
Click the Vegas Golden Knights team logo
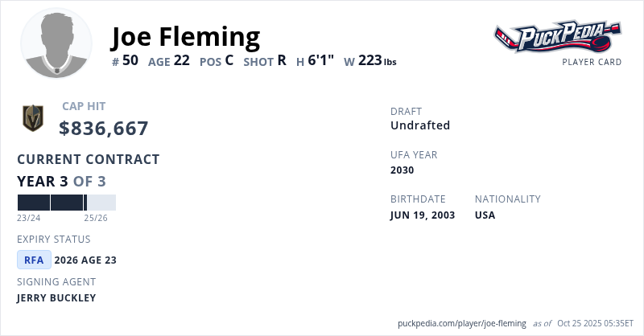click(33, 118)
